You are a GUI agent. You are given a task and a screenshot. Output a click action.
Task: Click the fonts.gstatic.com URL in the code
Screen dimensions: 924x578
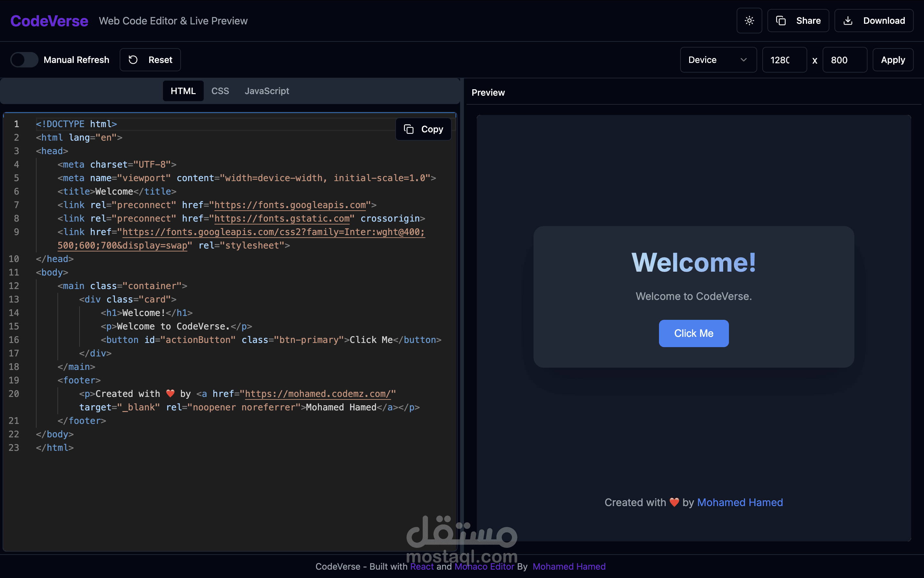coord(282,218)
